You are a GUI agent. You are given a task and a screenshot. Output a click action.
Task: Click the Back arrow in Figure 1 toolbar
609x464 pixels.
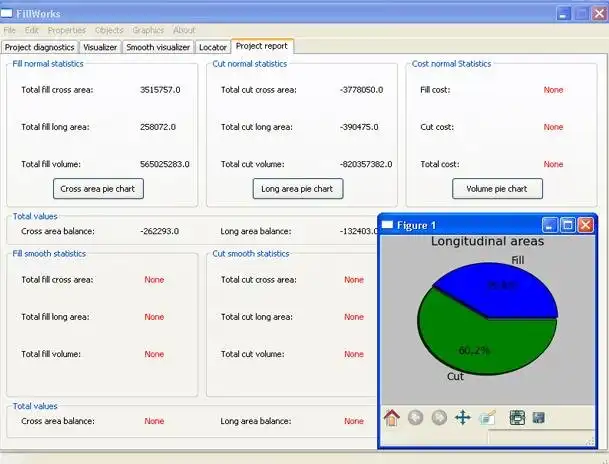coord(415,418)
